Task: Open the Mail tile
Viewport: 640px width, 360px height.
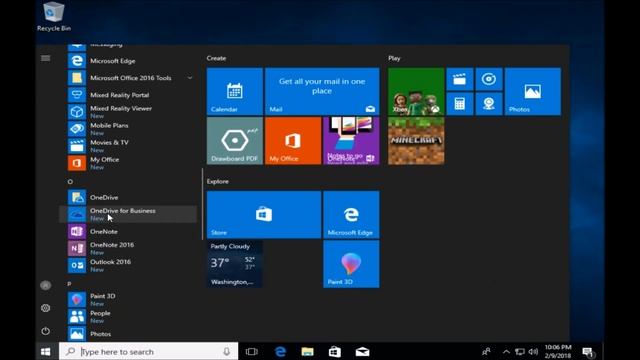Action: pos(322,91)
